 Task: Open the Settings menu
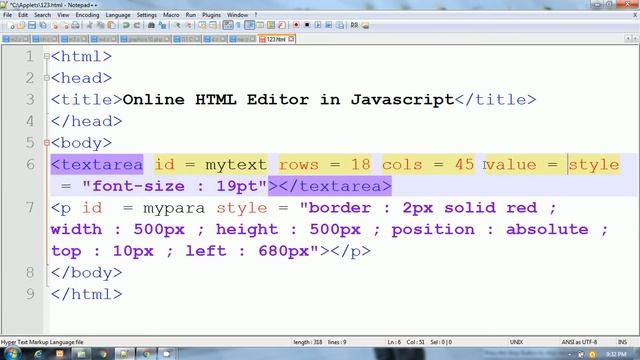point(147,15)
